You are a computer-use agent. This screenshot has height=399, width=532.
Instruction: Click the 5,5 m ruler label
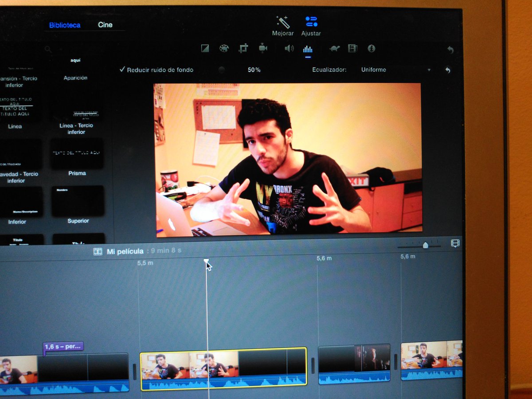(x=145, y=263)
